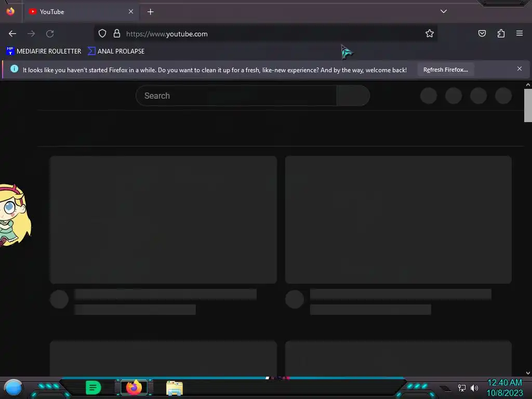
Task: Close the YouTube tab
Action: tap(130, 11)
